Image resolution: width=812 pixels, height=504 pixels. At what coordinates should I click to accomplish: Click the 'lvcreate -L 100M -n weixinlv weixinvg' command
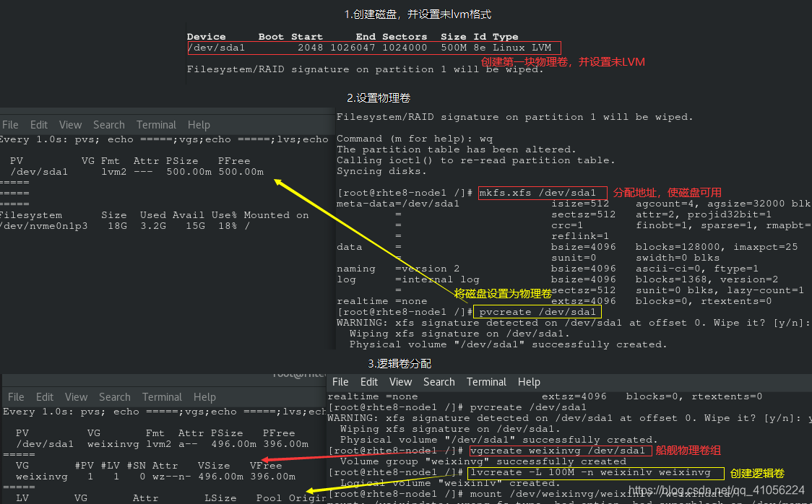pos(590,472)
